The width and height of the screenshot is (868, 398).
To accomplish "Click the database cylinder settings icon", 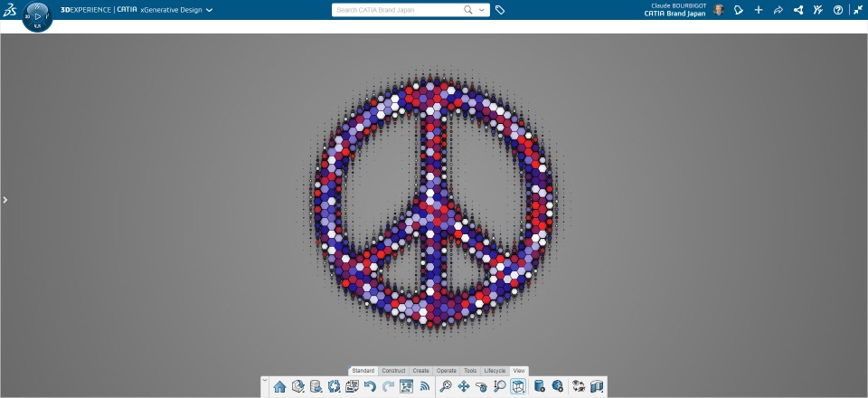I will 539,386.
